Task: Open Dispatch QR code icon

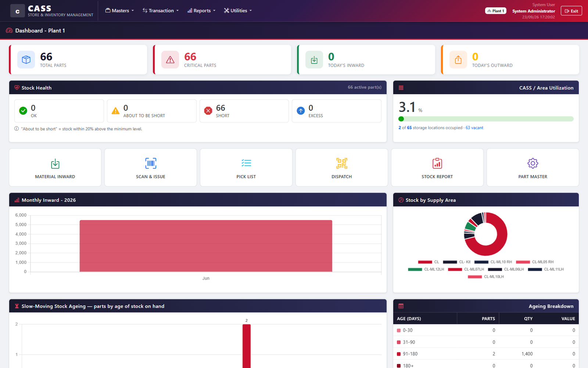Action: (x=342, y=163)
